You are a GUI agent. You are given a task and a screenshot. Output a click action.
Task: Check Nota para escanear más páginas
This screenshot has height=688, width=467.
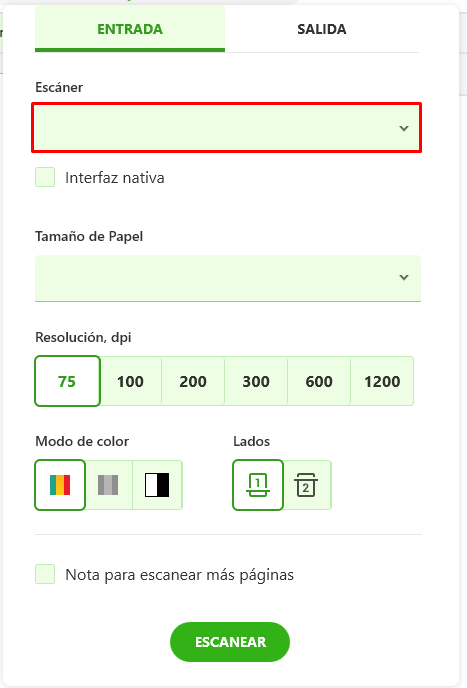point(45,574)
